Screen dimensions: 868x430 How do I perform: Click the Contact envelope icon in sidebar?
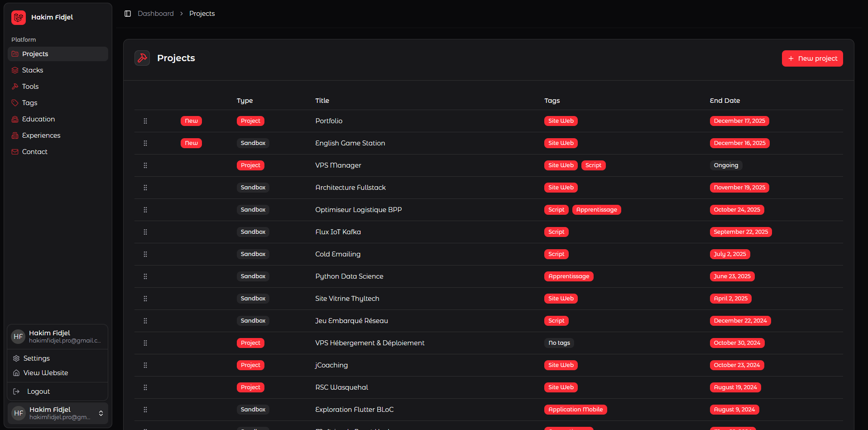pyautogui.click(x=15, y=152)
